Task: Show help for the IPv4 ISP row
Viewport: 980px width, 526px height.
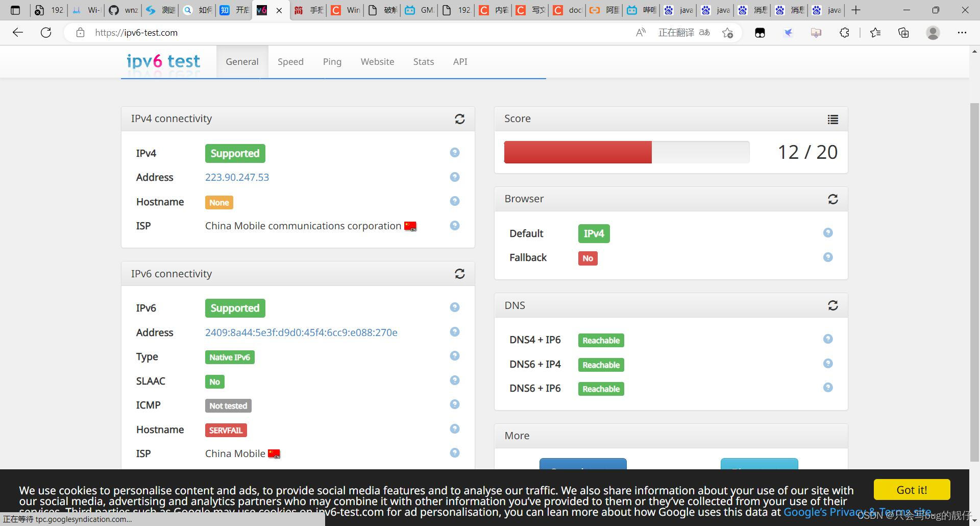Action: [455, 225]
